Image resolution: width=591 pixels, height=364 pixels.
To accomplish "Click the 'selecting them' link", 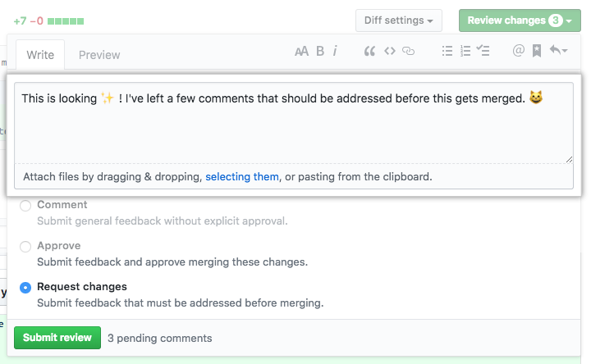I will 242,176.
